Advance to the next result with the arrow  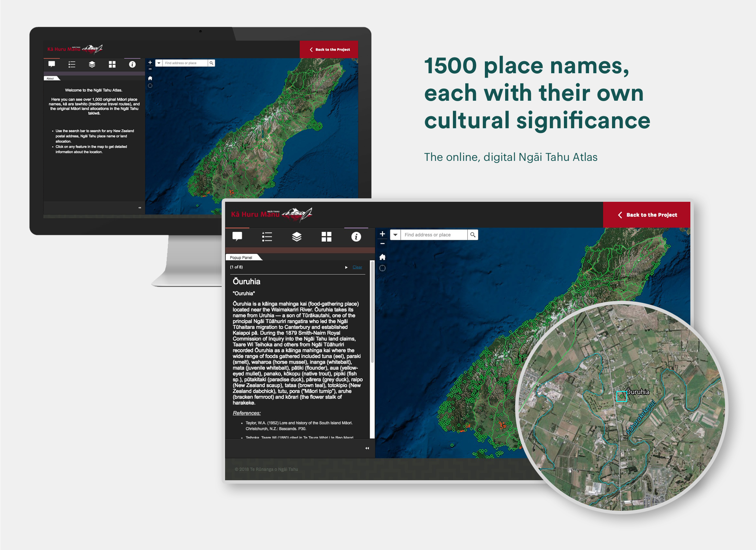click(346, 267)
